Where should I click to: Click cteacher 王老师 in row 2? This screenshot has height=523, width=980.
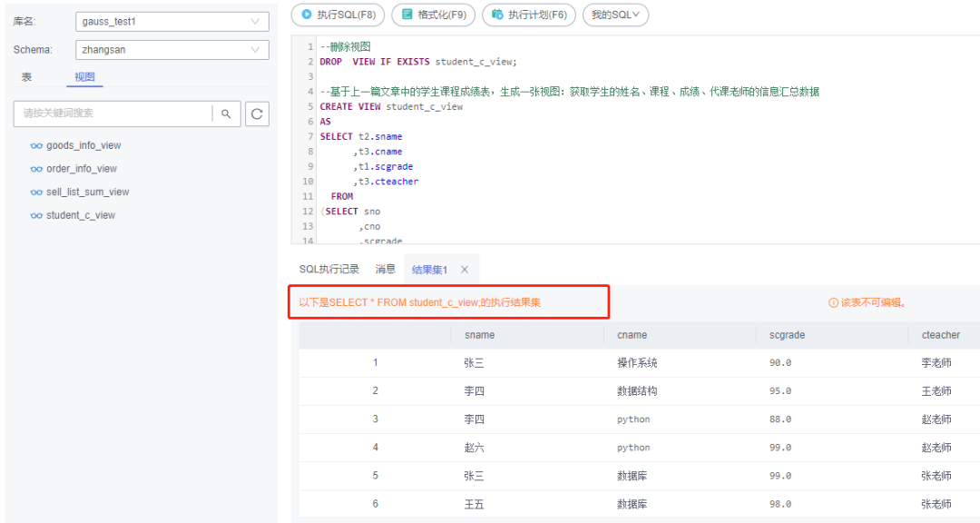(936, 391)
